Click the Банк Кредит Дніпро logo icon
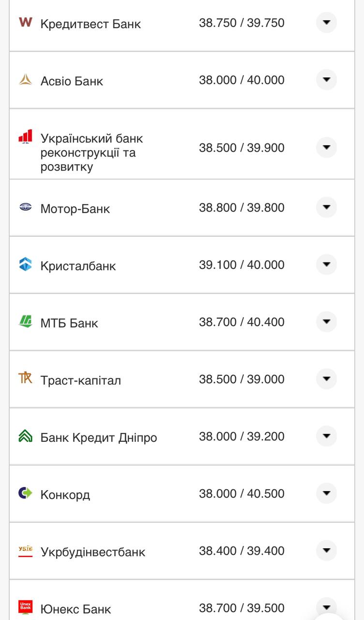 coord(25,436)
